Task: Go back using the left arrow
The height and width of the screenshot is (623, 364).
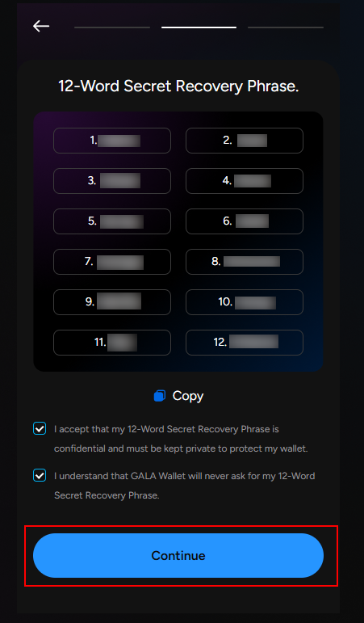Action: tap(41, 26)
